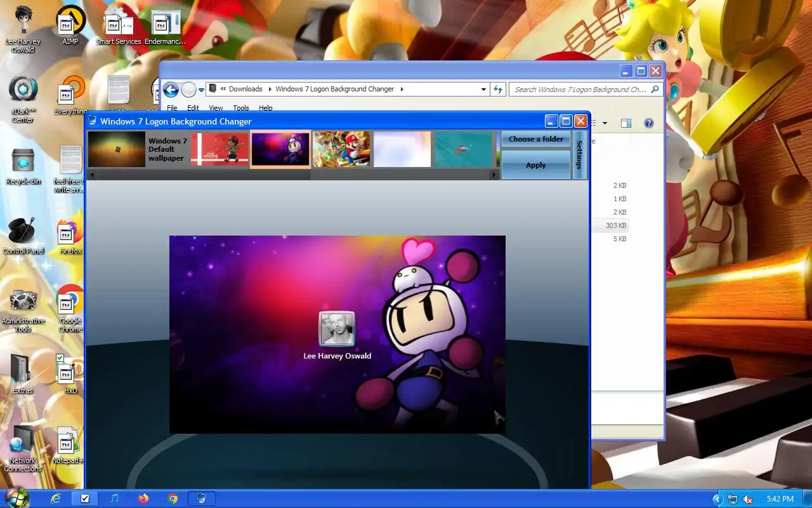This screenshot has height=508, width=812.
Task: Expand the arrow after Downloads breadcrumb
Action: click(x=269, y=89)
